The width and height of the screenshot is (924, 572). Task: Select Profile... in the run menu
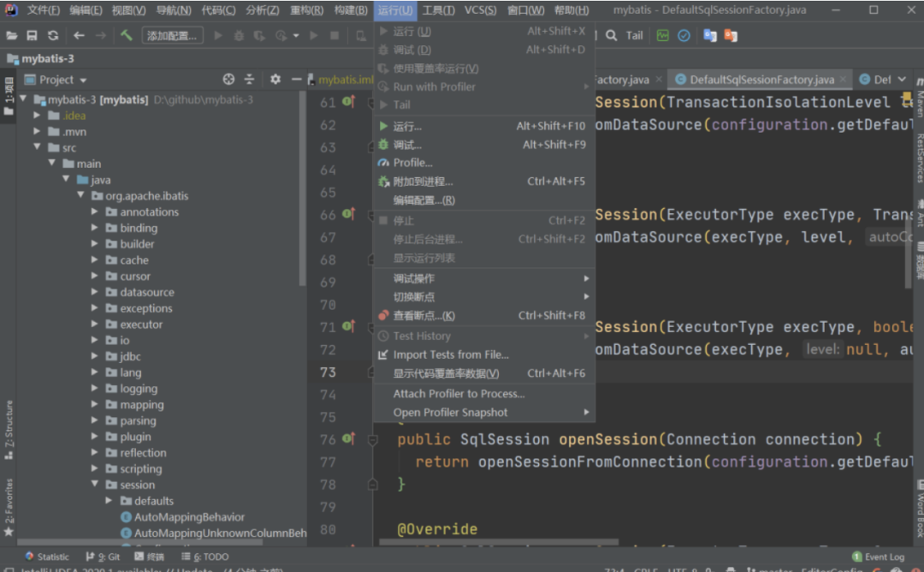pos(484,163)
